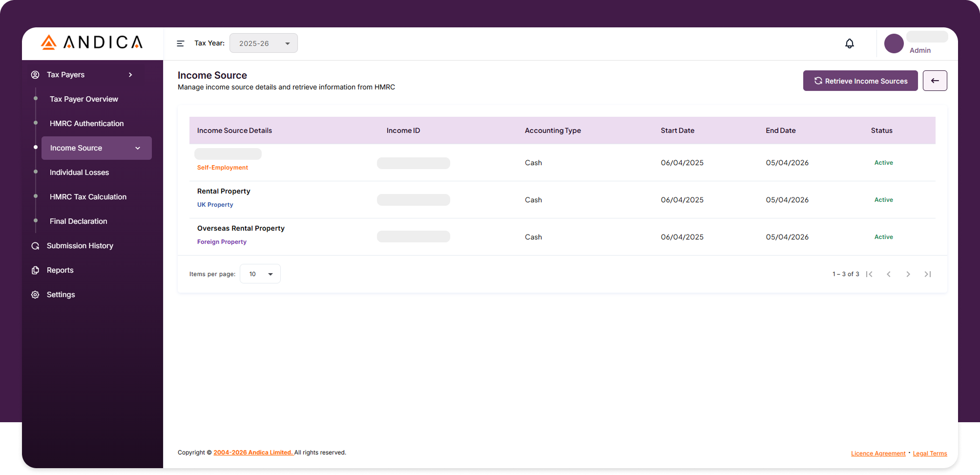980x475 pixels.
Task: Jump to the first page of results
Action: click(x=869, y=274)
